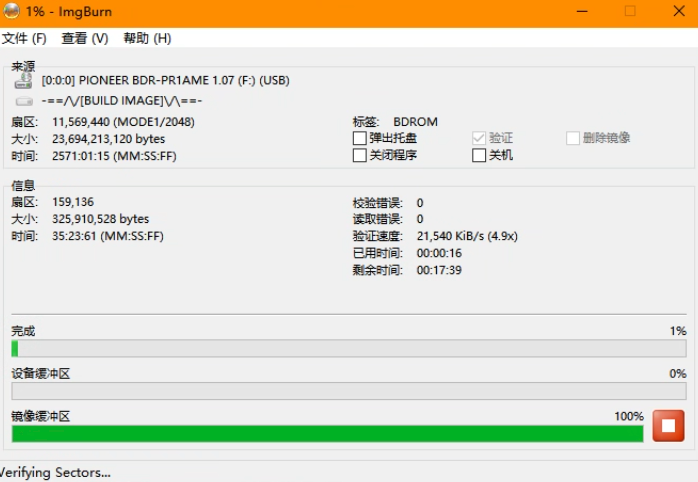698x482 pixels.
Task: Click the build image destination drive icon
Action: click(24, 101)
